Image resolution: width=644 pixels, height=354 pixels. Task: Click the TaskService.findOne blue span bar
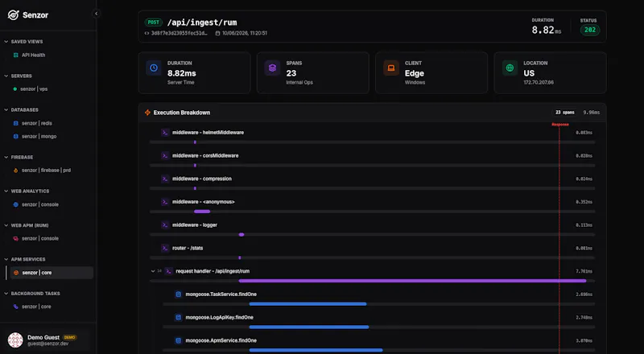(308, 304)
